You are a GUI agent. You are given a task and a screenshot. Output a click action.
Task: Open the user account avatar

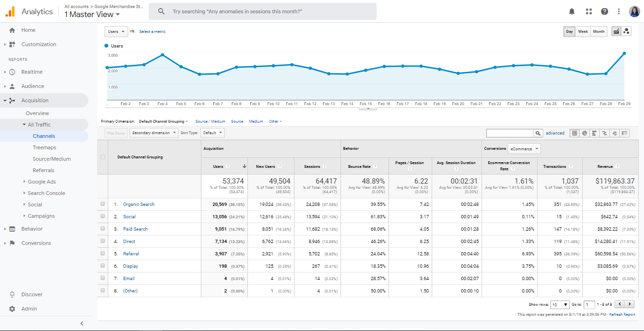pos(635,11)
